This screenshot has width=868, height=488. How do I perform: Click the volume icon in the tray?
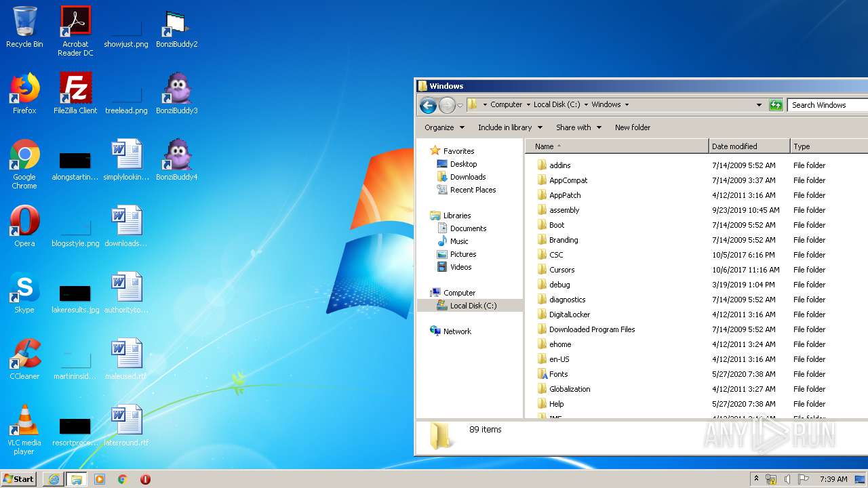tap(787, 479)
